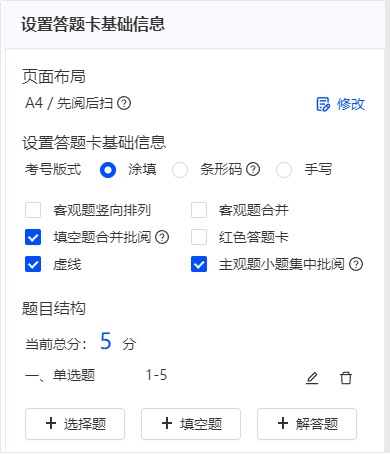
Task: Click help icon beside 主观题小题集中批阅
Action: click(x=356, y=264)
